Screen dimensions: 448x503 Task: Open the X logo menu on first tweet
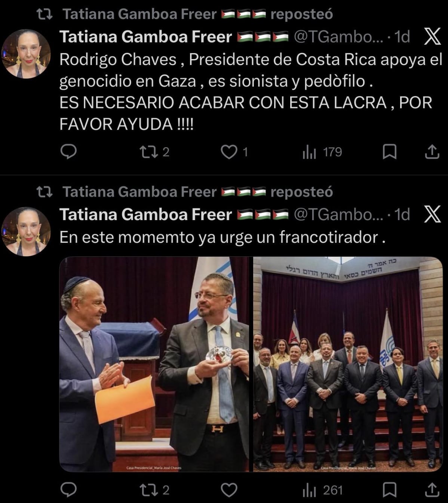(x=432, y=37)
